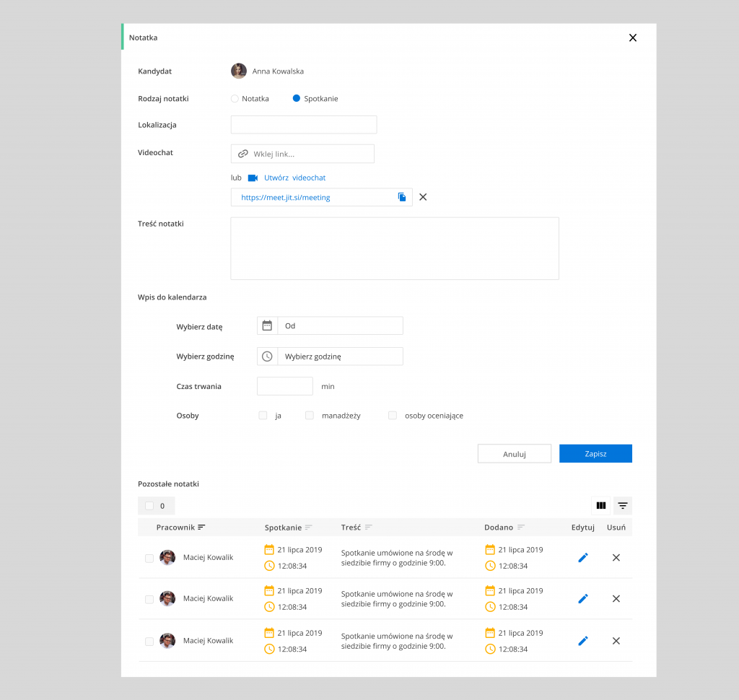Check the third Maciej Kowalik row checkbox

point(149,642)
